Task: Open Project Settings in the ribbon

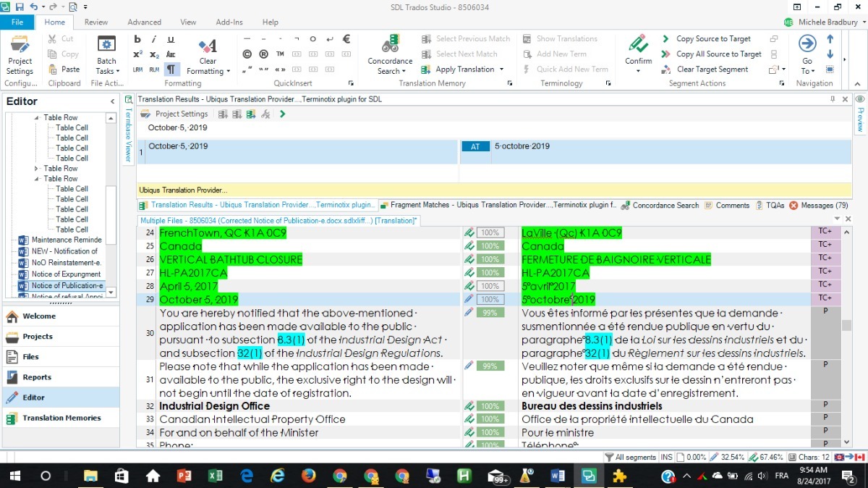Action: (x=20, y=56)
